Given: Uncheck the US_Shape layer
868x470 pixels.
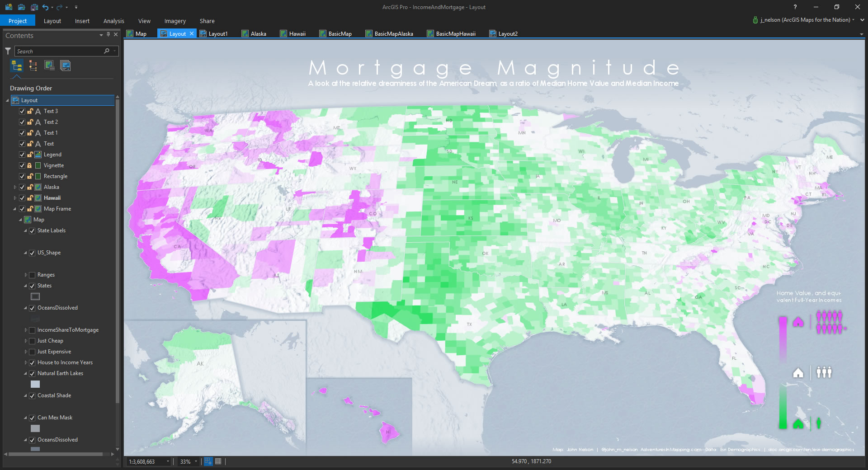Looking at the screenshot, I should 32,253.
